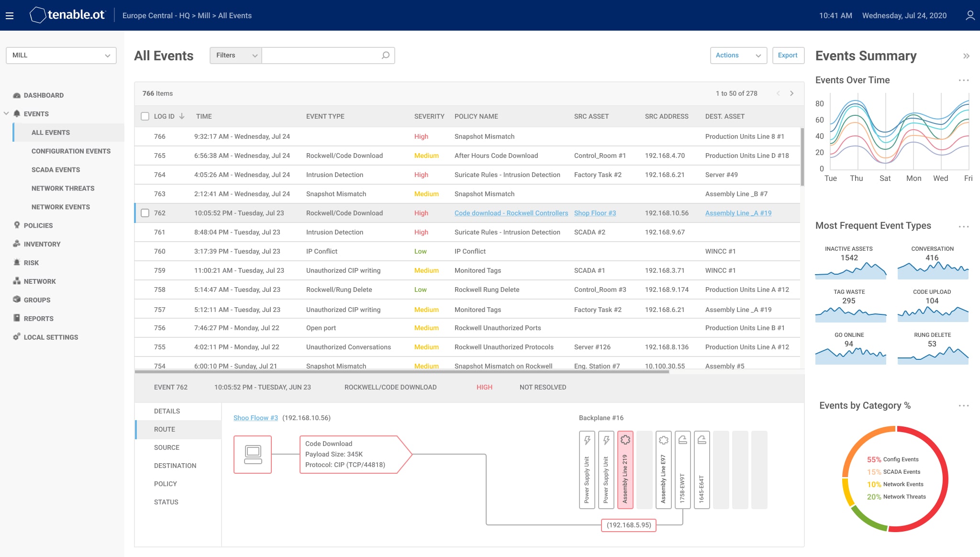Screen dimensions: 980x557
Task: Click the Local Settings gears icon
Action: (17, 337)
